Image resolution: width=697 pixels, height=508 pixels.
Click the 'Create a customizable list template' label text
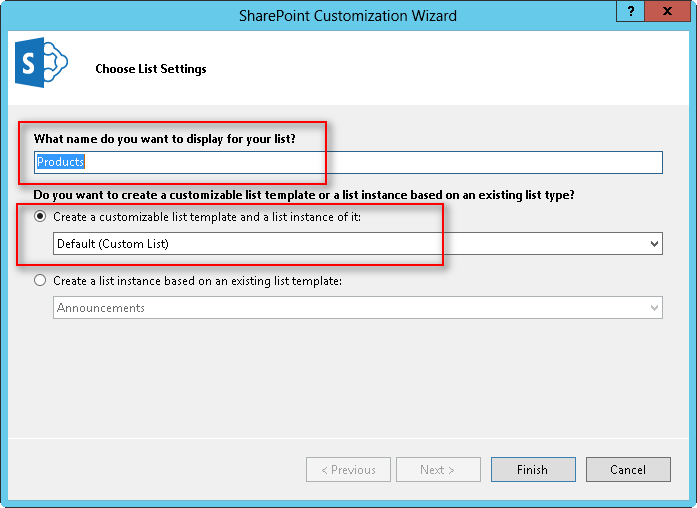207,217
